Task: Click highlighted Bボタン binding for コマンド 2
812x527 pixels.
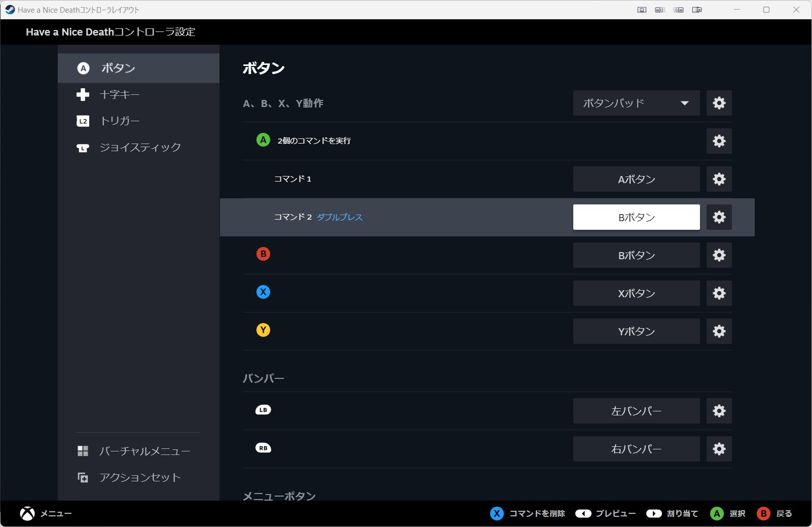Action: (636, 217)
